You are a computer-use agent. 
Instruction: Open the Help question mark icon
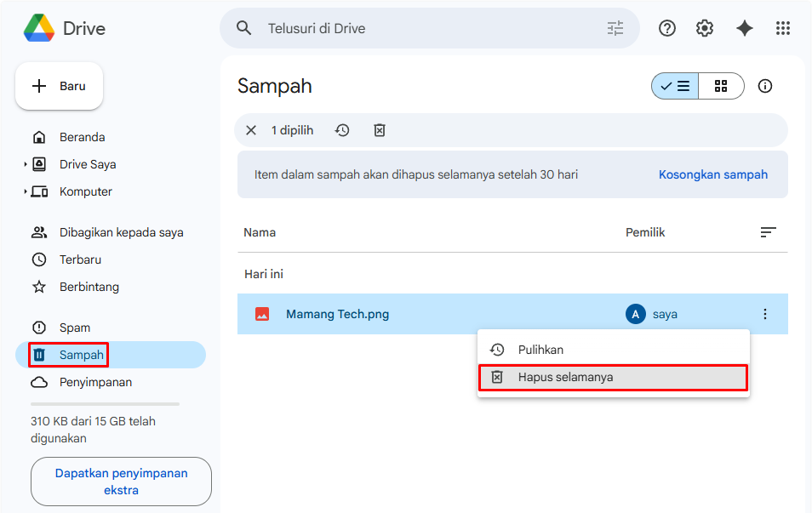[x=667, y=28]
